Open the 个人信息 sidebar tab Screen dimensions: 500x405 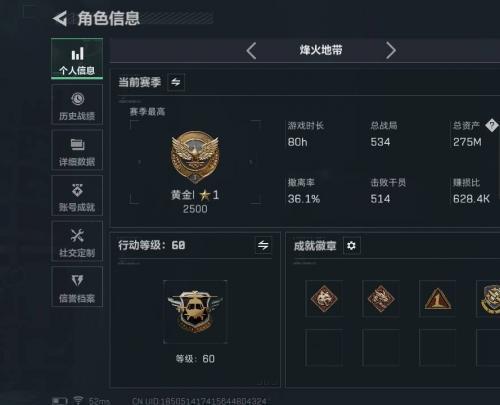77,59
